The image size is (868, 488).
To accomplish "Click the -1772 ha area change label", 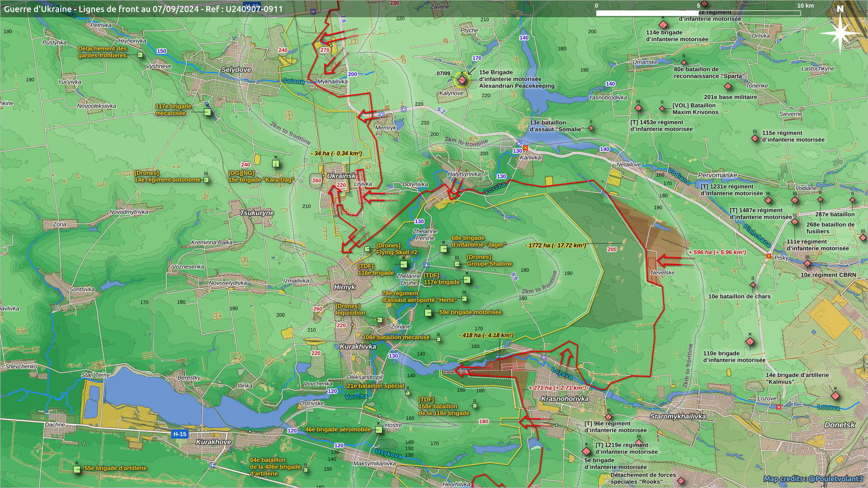I will [x=555, y=246].
